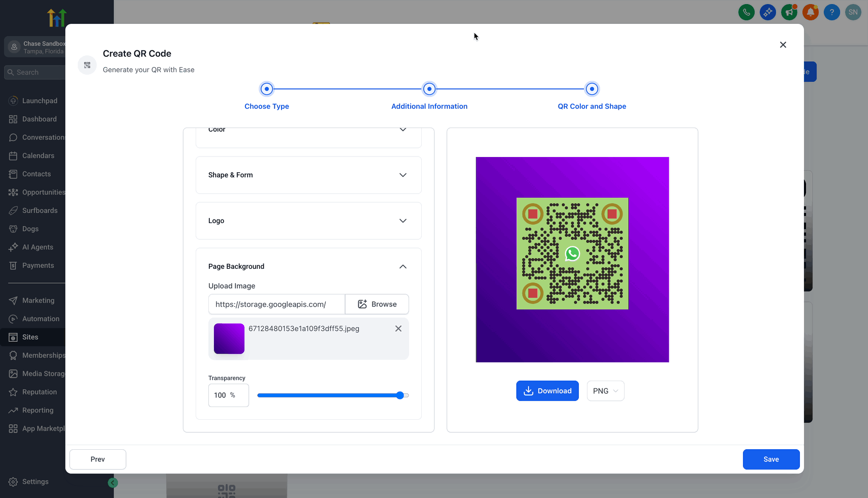The image size is (868, 498).
Task: Open the phone dialer icon
Action: pos(746,12)
